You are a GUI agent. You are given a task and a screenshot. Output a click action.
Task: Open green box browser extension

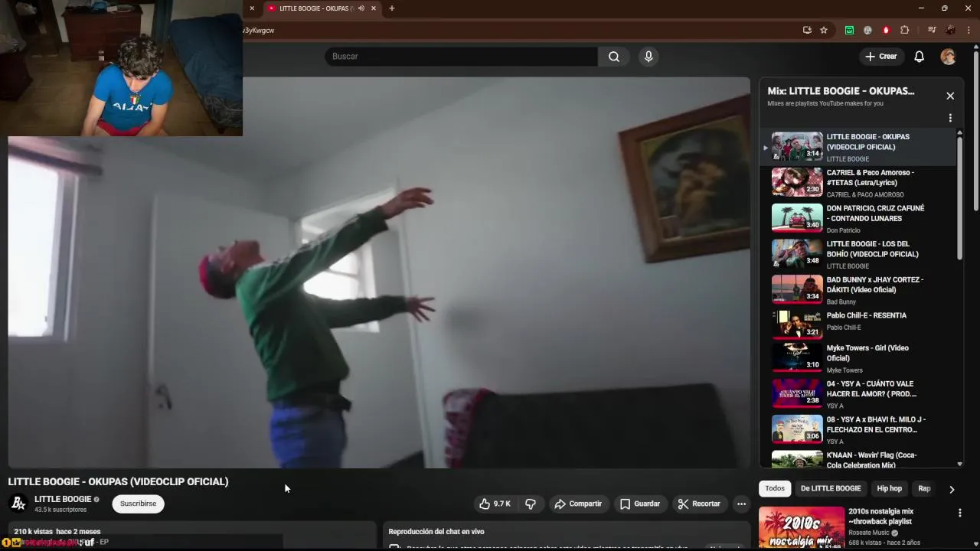[x=849, y=30]
